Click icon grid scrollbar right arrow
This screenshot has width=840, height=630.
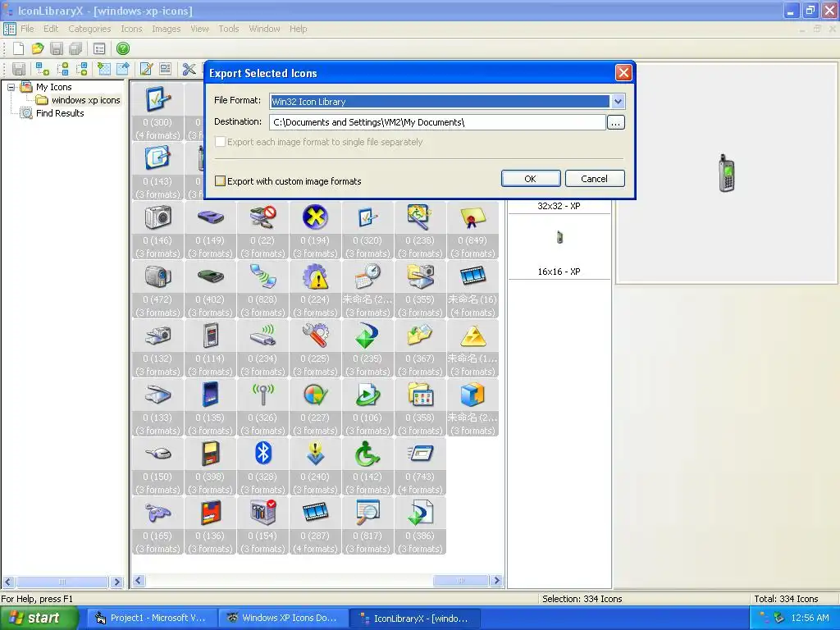click(x=496, y=581)
